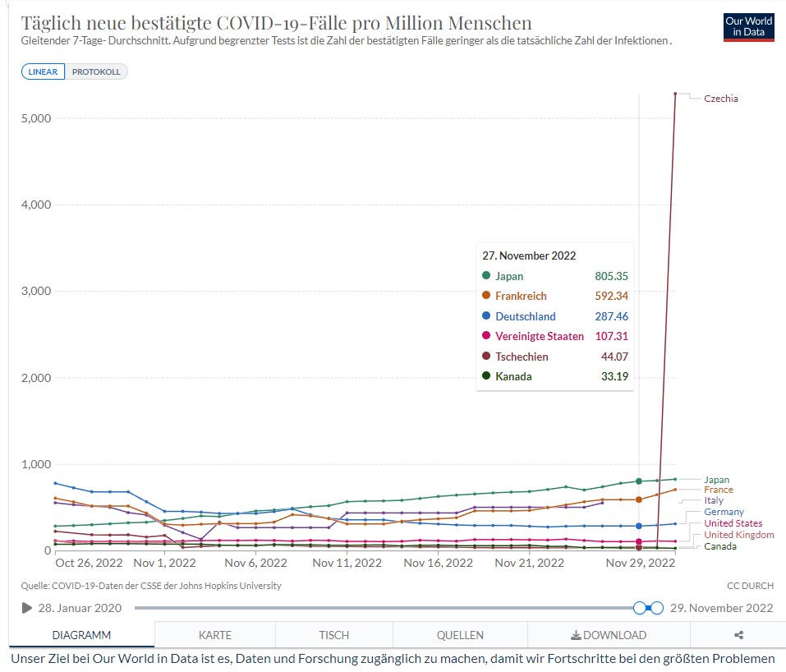The image size is (786, 672).
Task: Click the tooltip value 287.46
Action: point(612,316)
